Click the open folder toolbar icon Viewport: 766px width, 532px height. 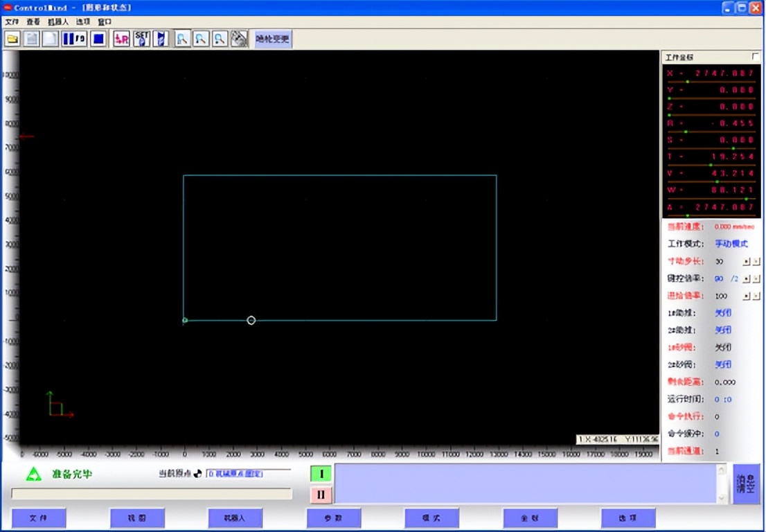pos(12,39)
